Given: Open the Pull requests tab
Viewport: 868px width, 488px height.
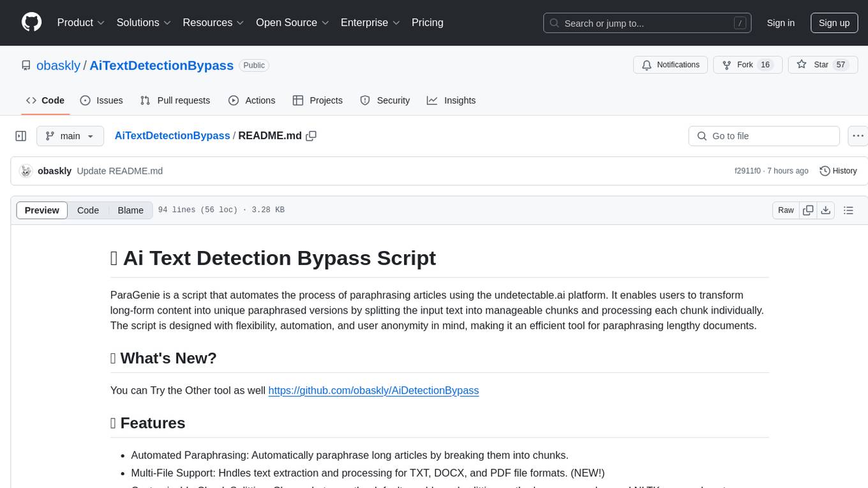Looking at the screenshot, I should pyautogui.click(x=175, y=100).
